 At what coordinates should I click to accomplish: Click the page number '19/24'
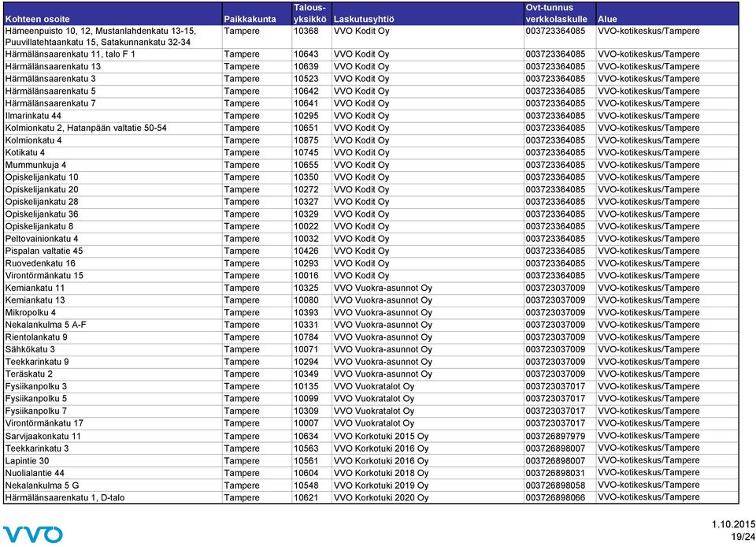(x=743, y=537)
